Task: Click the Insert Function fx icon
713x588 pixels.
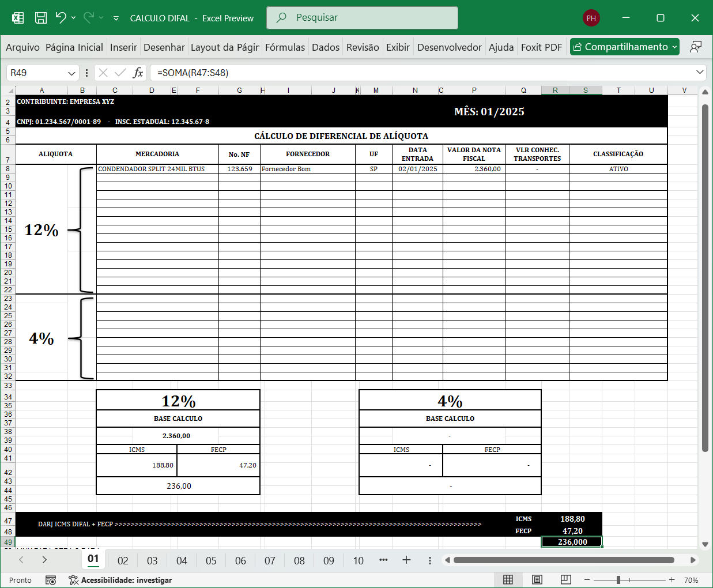Action: click(138, 73)
